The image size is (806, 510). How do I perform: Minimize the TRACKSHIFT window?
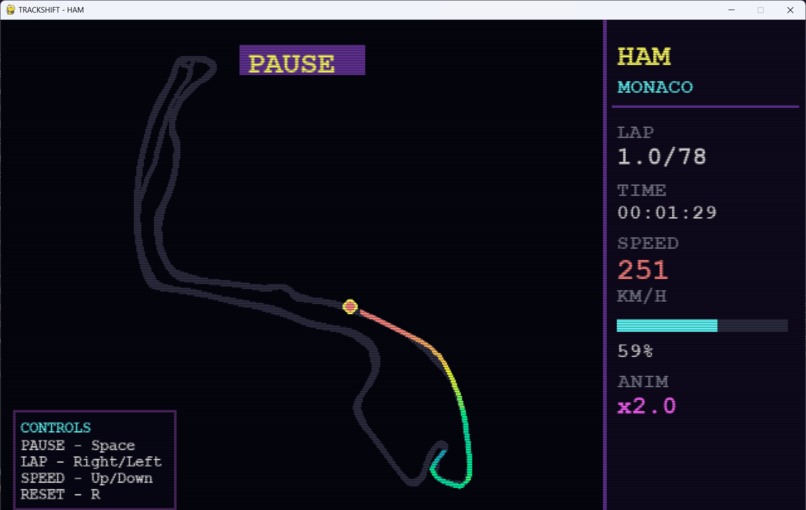[x=731, y=10]
